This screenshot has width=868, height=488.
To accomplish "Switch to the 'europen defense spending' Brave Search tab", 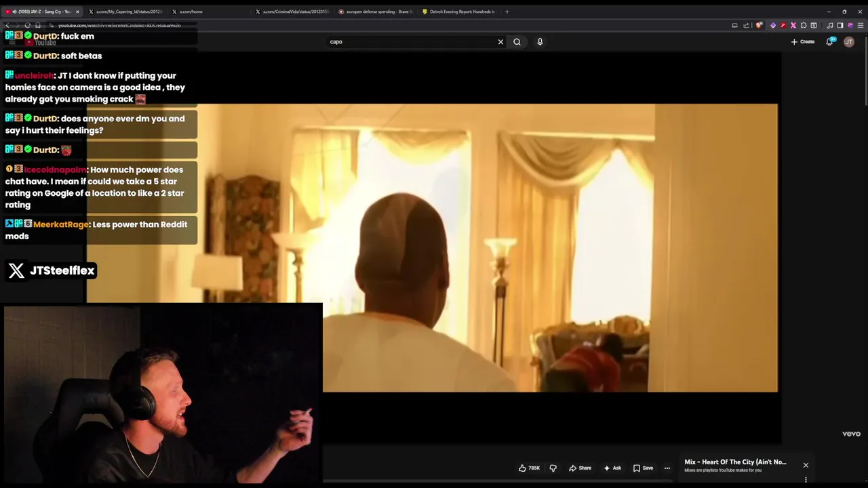I will tap(376, 12).
